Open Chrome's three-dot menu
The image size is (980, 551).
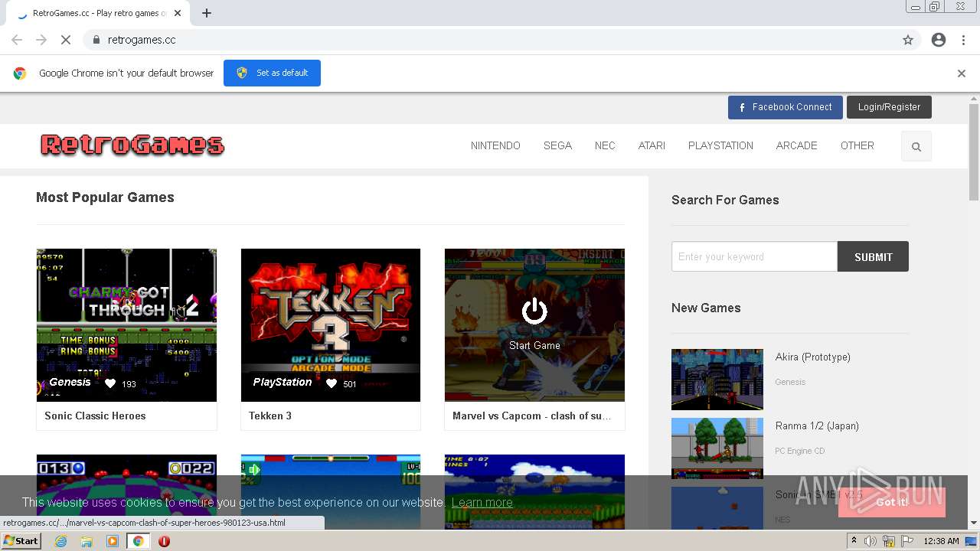[963, 40]
